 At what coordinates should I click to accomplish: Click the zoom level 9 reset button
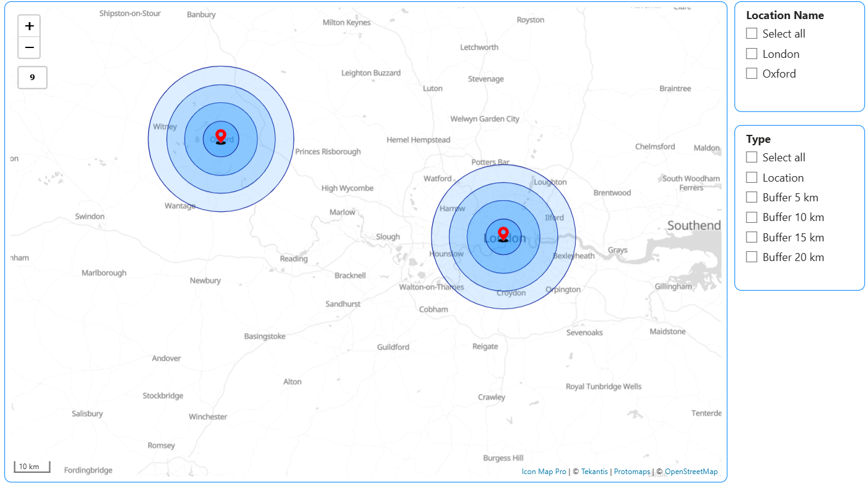pyautogui.click(x=32, y=77)
